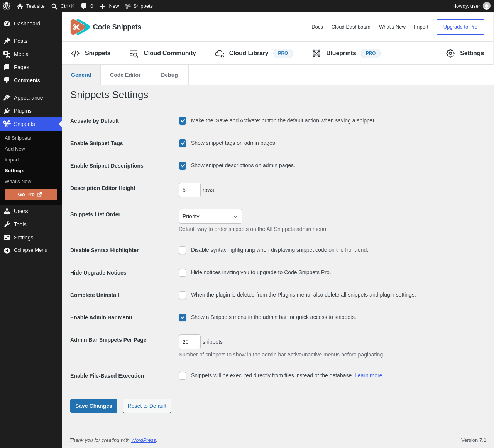Switch to the General tab
This screenshot has width=494, height=448.
tap(81, 75)
